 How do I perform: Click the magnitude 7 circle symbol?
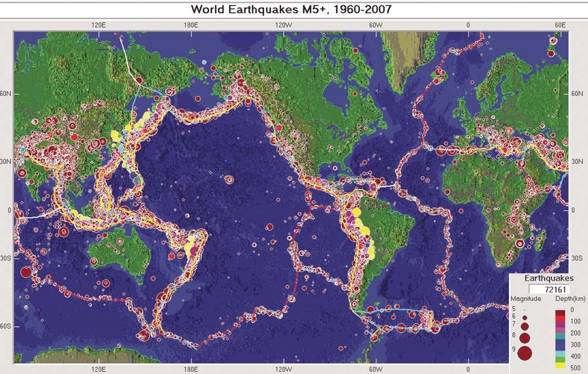(x=525, y=325)
